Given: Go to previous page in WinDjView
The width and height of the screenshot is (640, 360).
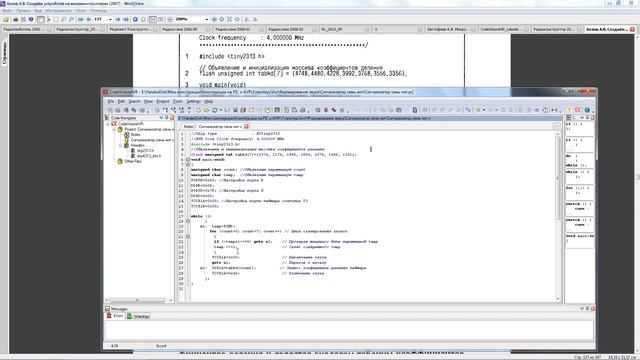Looking at the screenshot, I should 88,19.
